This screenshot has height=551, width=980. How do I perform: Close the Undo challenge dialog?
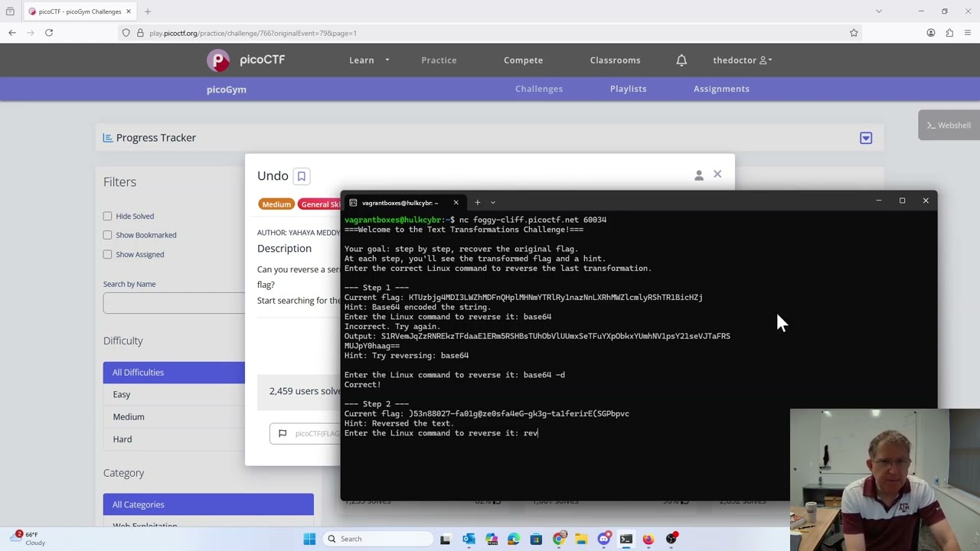(x=717, y=174)
